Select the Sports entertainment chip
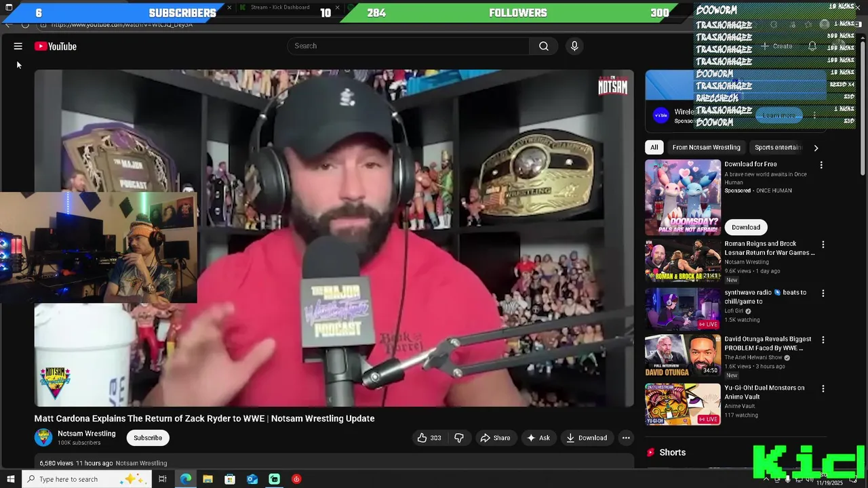868x488 pixels. coord(778,147)
